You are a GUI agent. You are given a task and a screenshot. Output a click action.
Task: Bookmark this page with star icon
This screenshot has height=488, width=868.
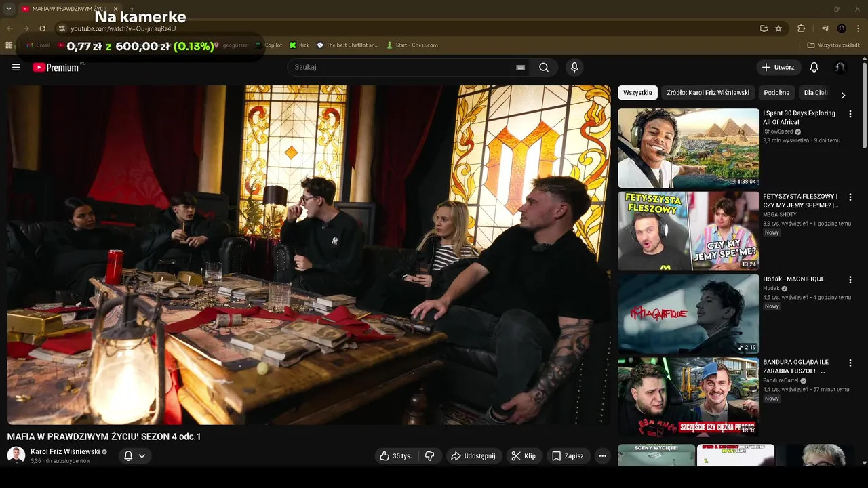[778, 28]
